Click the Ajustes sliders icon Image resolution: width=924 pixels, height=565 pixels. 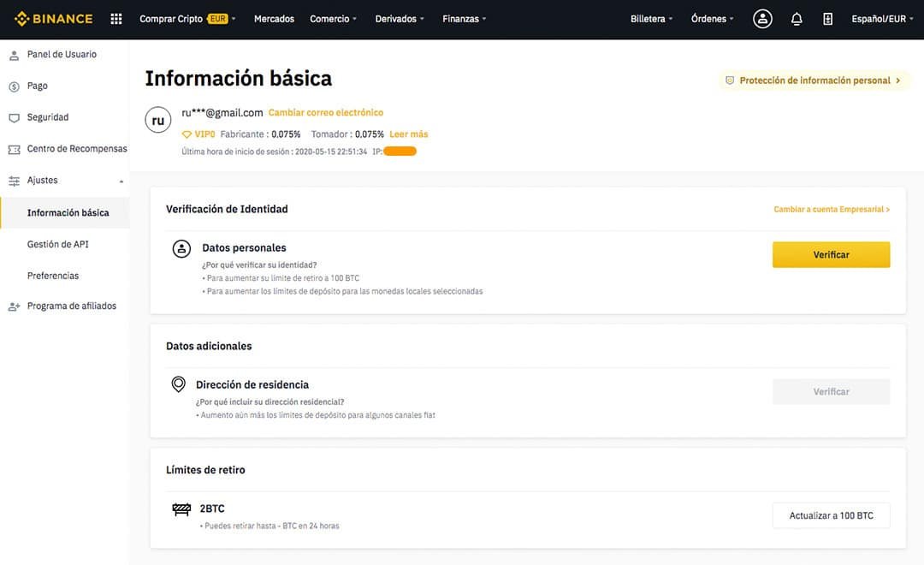click(15, 181)
